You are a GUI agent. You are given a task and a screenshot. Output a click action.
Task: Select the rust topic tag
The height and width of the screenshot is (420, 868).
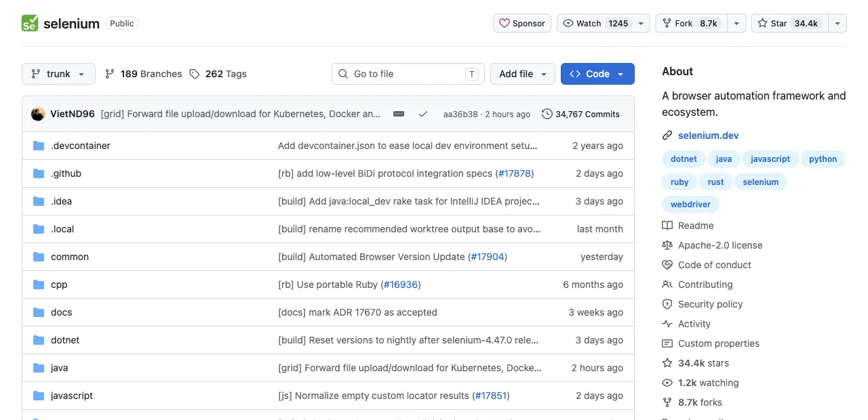[x=715, y=182]
